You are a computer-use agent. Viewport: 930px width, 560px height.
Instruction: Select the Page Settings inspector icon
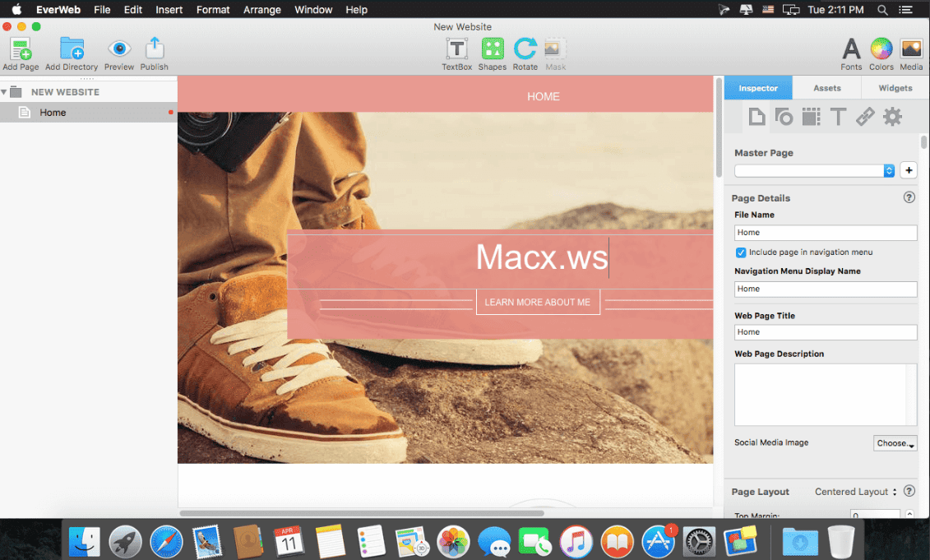click(756, 117)
